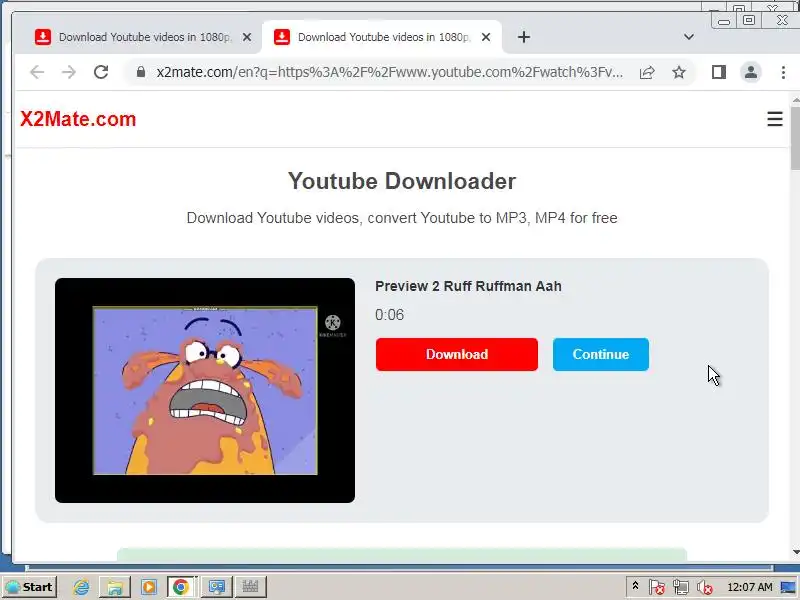View site security lock info
Screen dimensions: 800x600
(x=141, y=72)
